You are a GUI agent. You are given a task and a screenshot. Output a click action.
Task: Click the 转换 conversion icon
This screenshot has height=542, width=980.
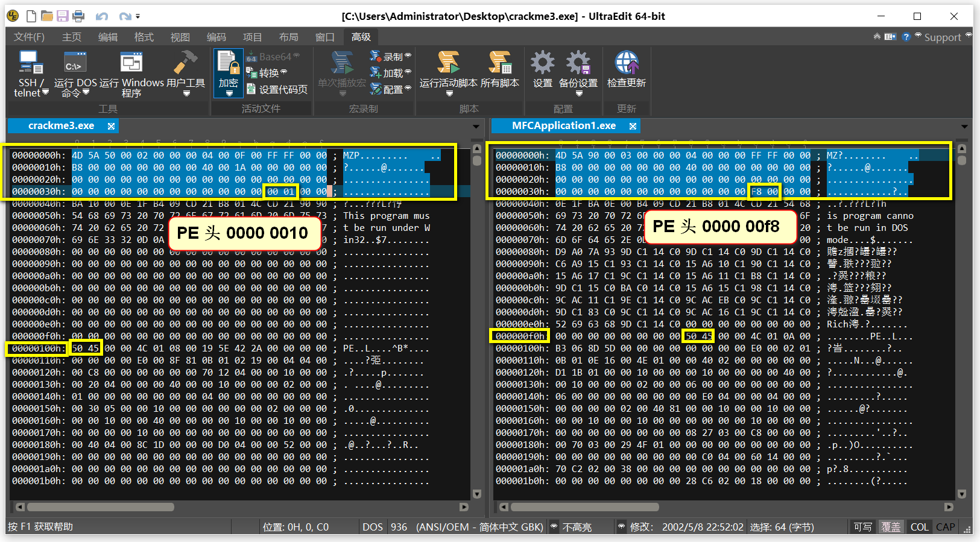(x=252, y=73)
